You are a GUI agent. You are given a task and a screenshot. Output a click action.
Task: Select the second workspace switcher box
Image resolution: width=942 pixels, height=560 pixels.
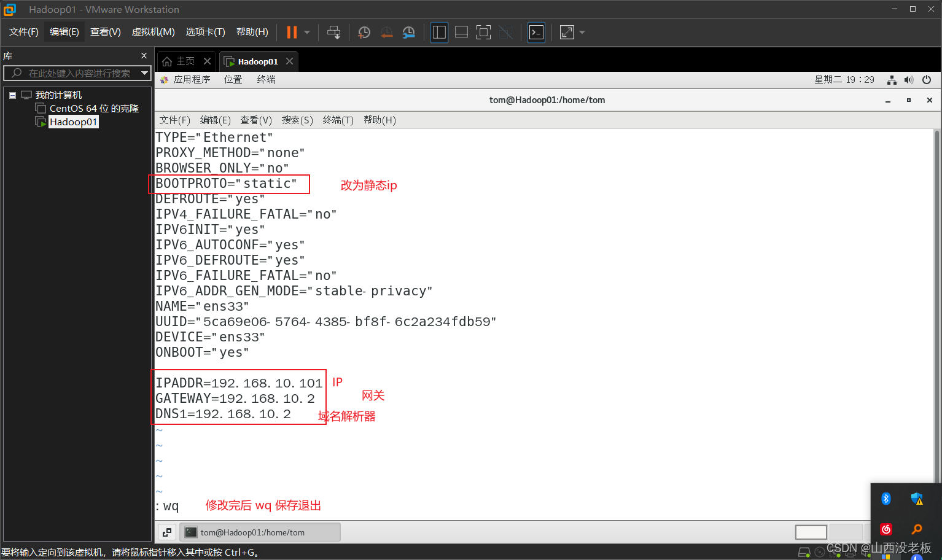(846, 532)
